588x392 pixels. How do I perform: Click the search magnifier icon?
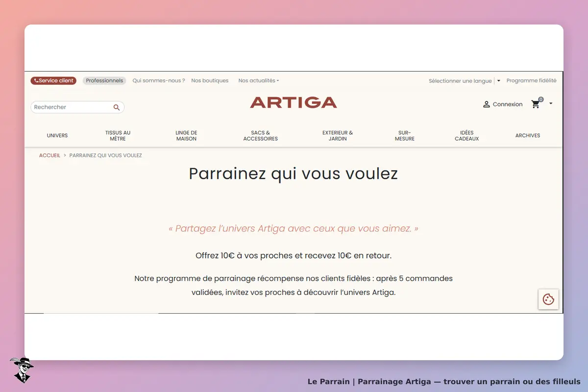(x=117, y=107)
